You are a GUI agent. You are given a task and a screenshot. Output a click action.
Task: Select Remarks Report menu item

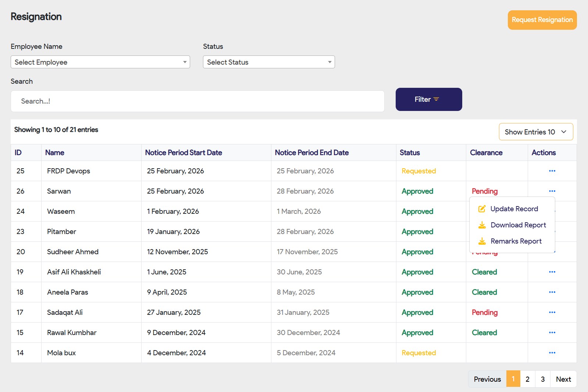516,241
